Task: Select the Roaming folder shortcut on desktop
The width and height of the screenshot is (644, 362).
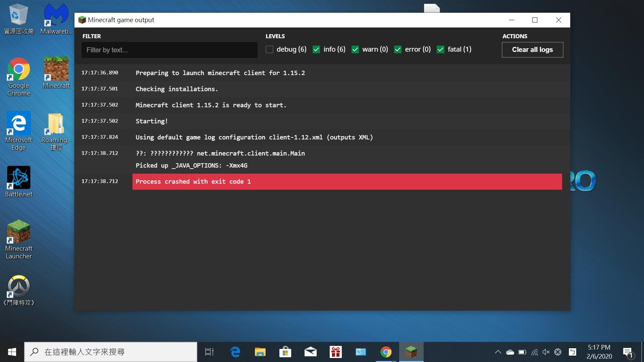Action: click(x=56, y=131)
